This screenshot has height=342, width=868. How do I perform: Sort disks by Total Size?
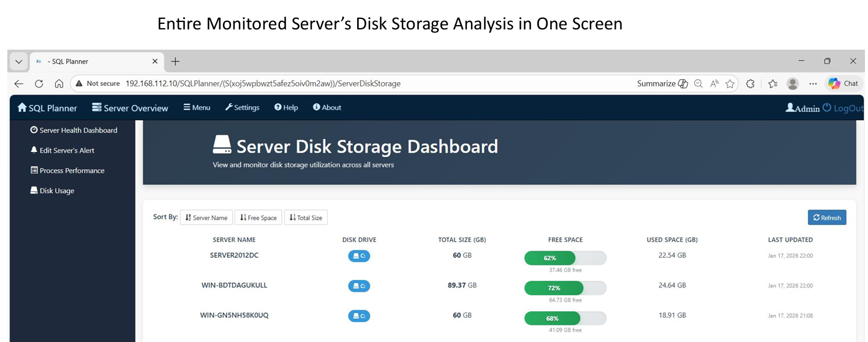tap(306, 218)
